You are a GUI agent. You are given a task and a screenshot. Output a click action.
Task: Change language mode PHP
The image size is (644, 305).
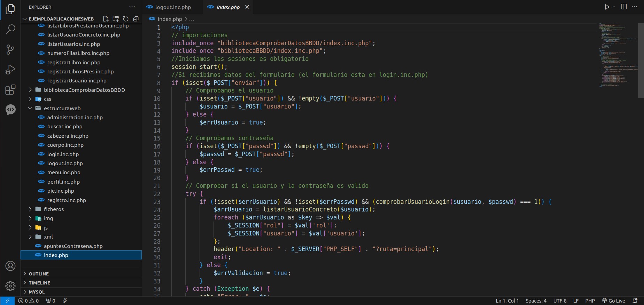click(x=590, y=301)
